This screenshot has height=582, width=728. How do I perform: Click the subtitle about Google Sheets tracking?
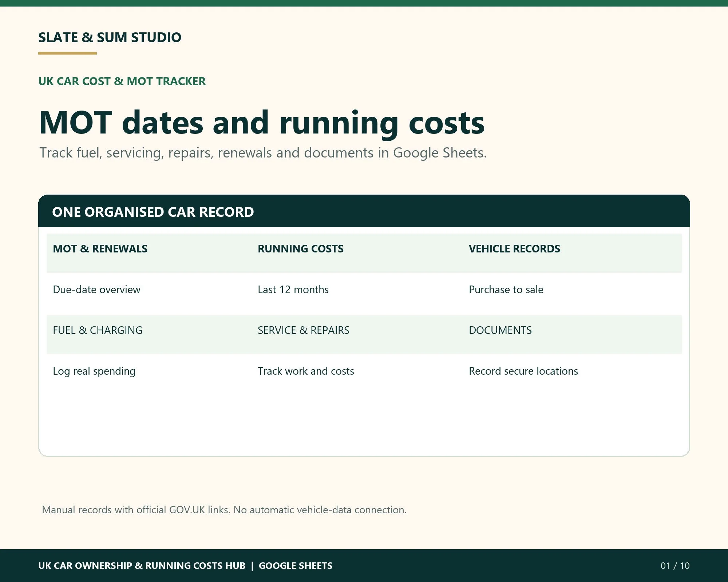tap(263, 153)
